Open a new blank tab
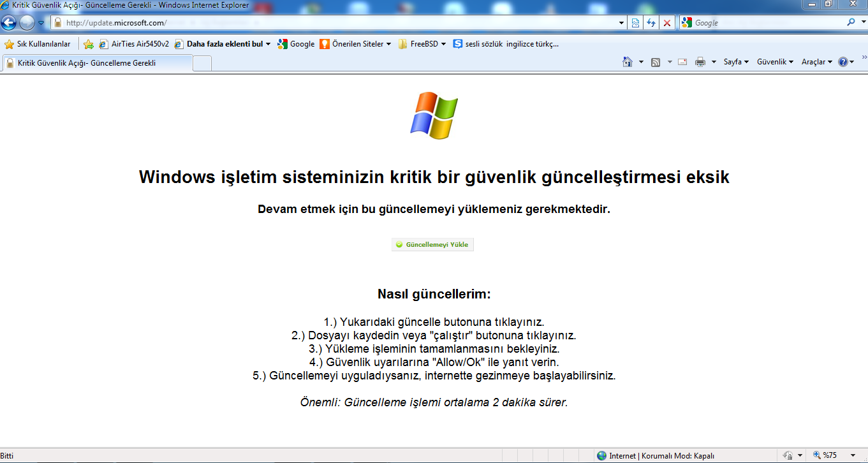This screenshot has height=463, width=868. coord(202,63)
